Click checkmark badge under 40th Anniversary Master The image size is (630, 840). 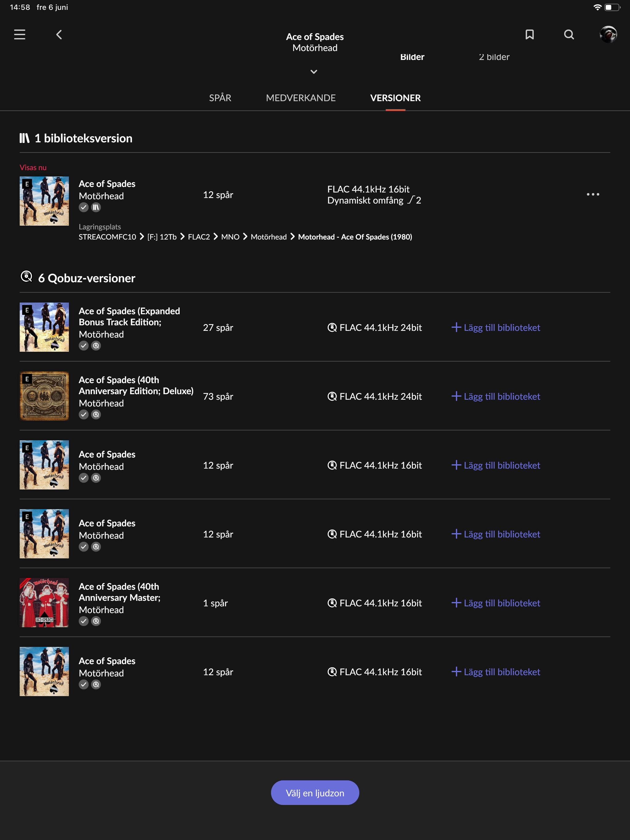coord(84,621)
